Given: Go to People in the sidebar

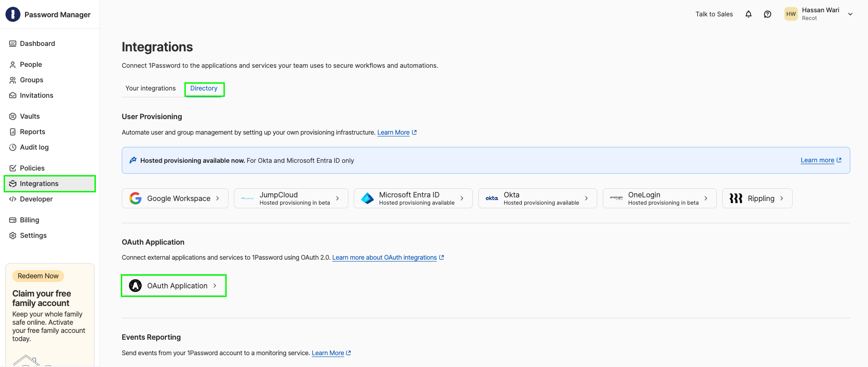Looking at the screenshot, I should point(50,65).
